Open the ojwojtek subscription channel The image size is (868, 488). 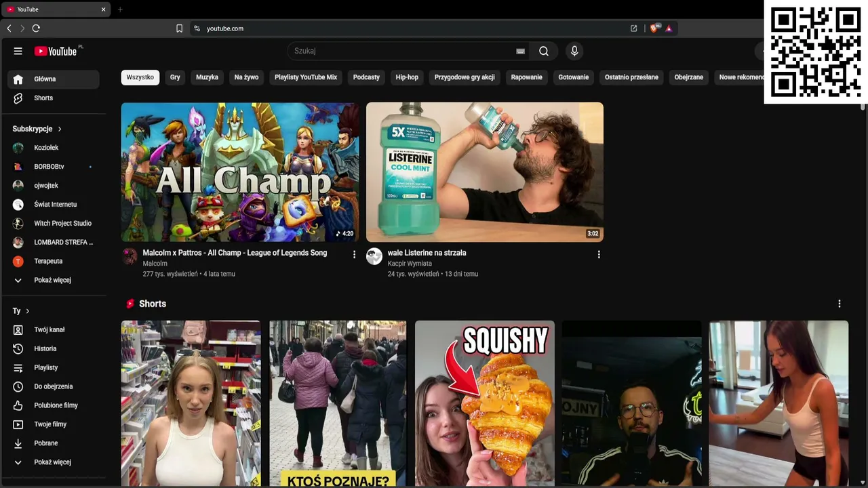click(x=54, y=185)
